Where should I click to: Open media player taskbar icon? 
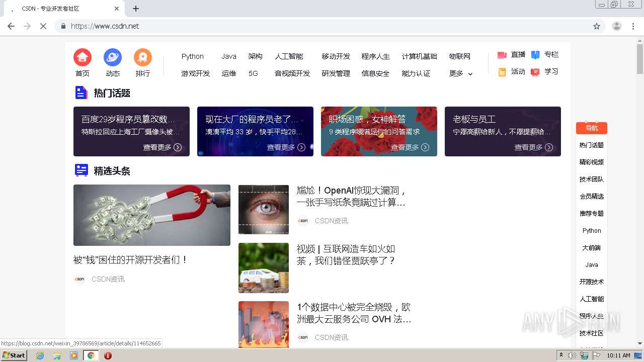pyautogui.click(x=74, y=355)
